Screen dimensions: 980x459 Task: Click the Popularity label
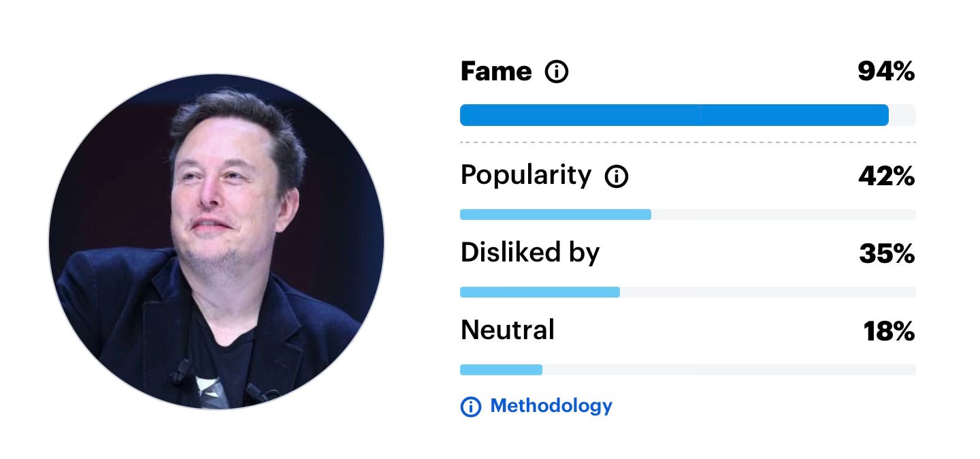(525, 176)
